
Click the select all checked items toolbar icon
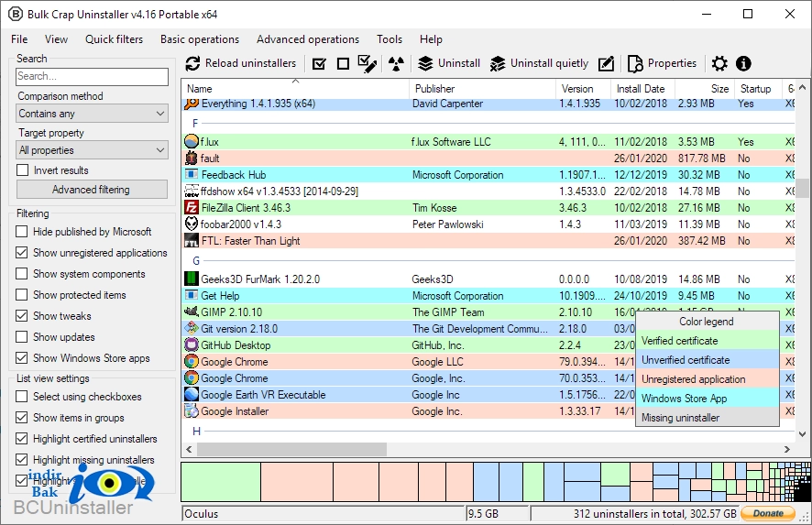coord(320,64)
